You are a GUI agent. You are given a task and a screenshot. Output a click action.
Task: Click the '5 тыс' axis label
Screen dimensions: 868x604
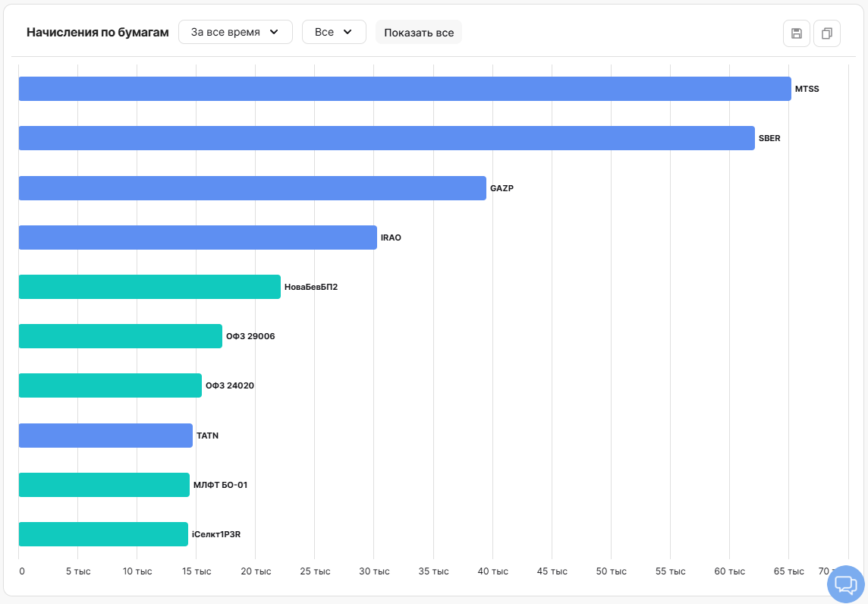tap(78, 571)
